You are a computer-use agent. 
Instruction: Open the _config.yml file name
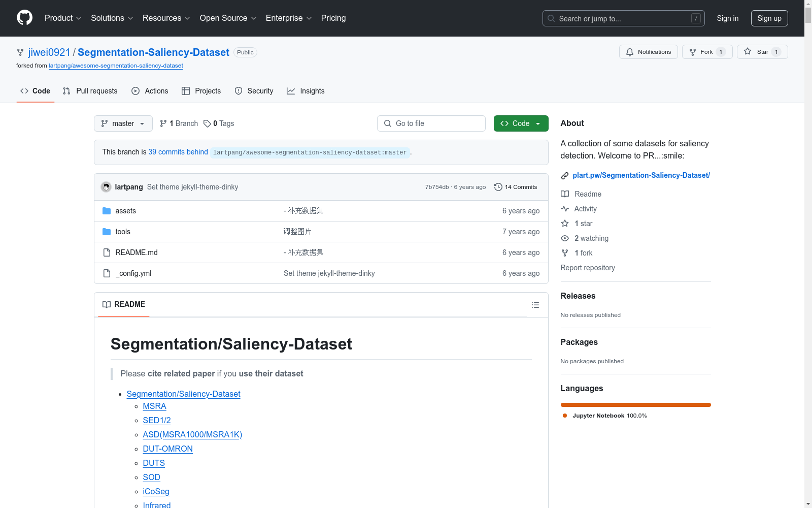pos(133,273)
